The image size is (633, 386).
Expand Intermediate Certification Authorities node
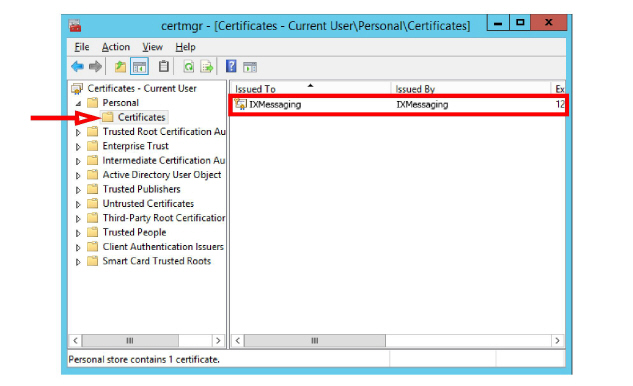78,161
